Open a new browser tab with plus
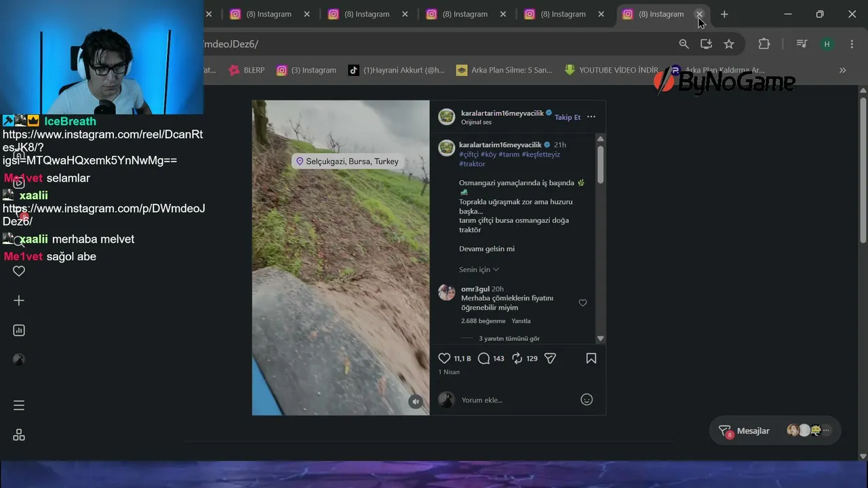 point(724,14)
